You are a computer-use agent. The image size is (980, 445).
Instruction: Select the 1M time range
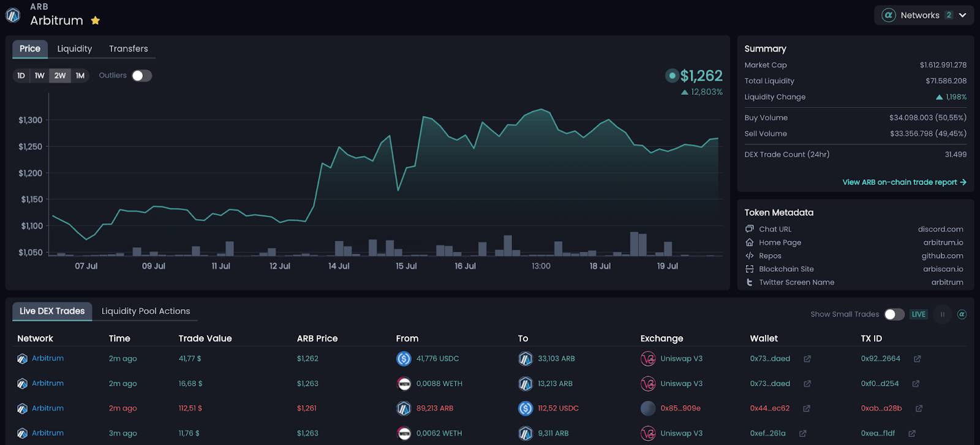pyautogui.click(x=80, y=75)
